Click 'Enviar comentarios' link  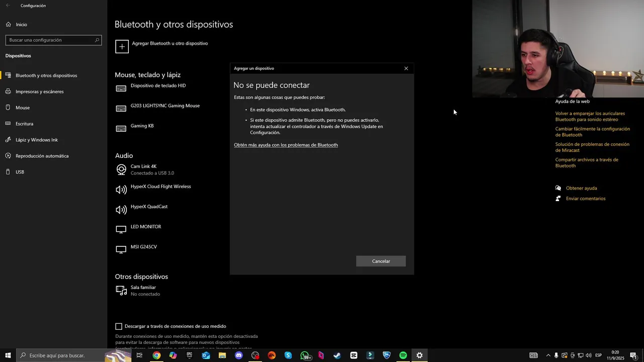pos(586,199)
